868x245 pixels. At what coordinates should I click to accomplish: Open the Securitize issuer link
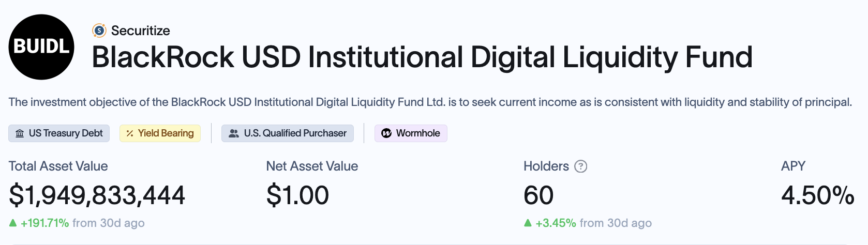[x=140, y=30]
